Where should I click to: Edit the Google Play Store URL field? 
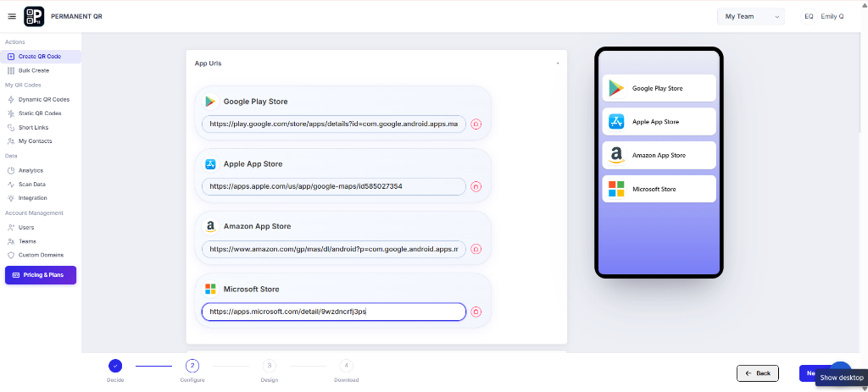point(334,124)
